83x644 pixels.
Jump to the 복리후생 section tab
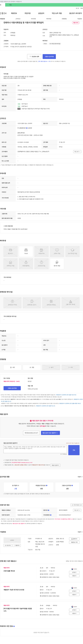point(49,19)
